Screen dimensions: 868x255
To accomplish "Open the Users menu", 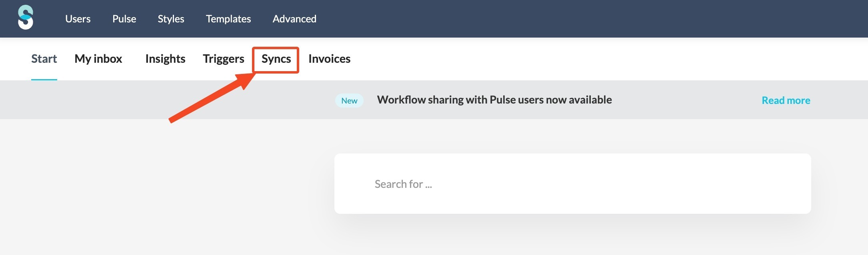I will pos(78,19).
